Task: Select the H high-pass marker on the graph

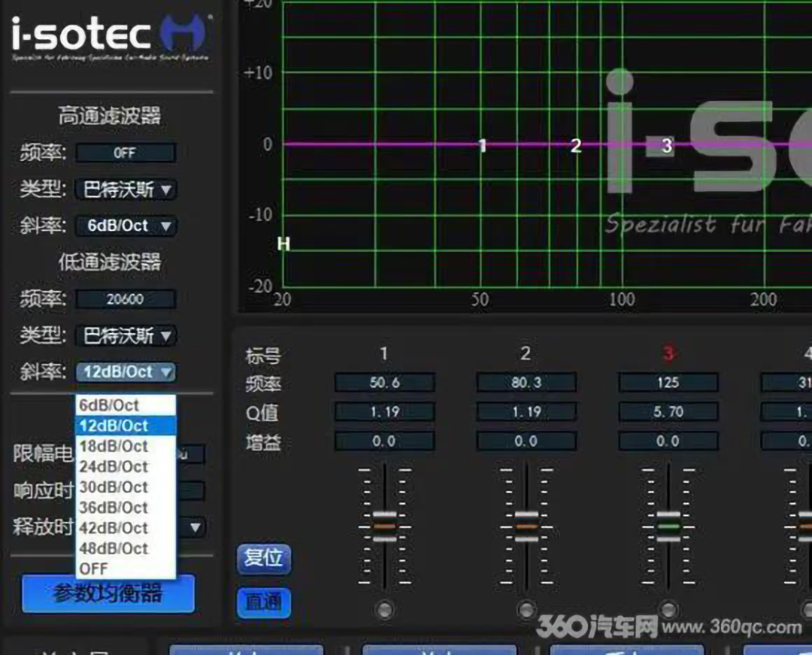Action: [283, 244]
